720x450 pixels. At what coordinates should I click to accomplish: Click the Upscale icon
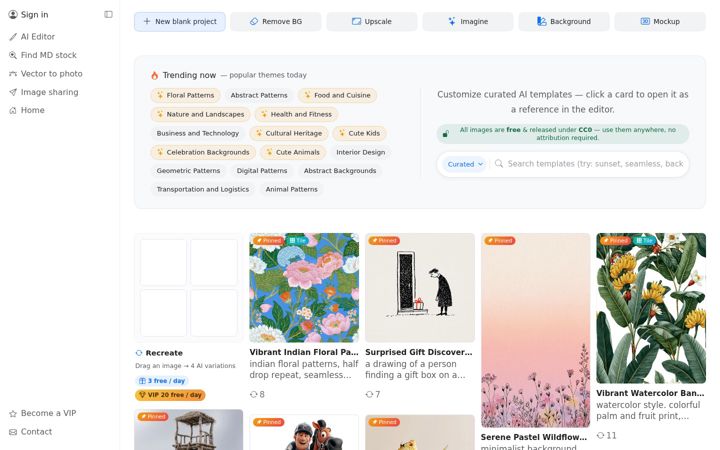click(356, 21)
